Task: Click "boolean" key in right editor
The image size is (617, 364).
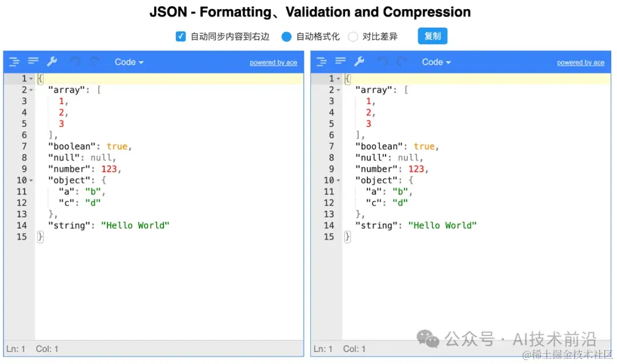Action: pyautogui.click(x=379, y=146)
